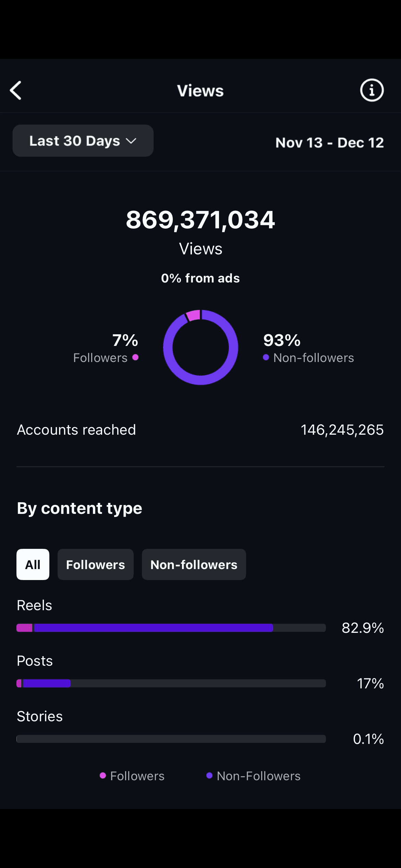This screenshot has height=868, width=401.
Task: Select the All filter chip
Action: pyautogui.click(x=33, y=565)
